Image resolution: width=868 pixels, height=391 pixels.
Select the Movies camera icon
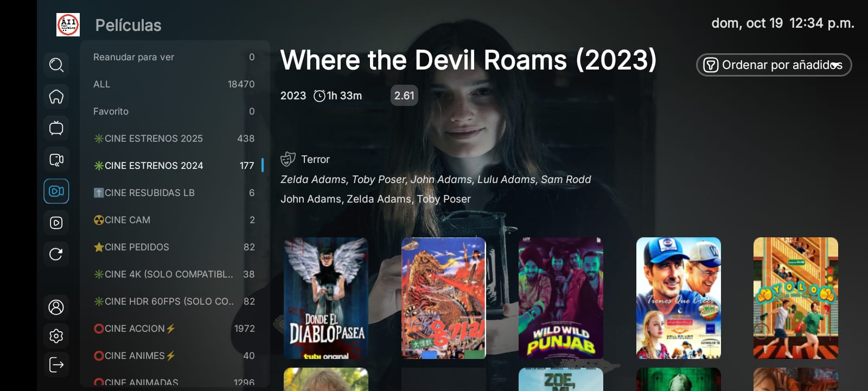coord(56,191)
